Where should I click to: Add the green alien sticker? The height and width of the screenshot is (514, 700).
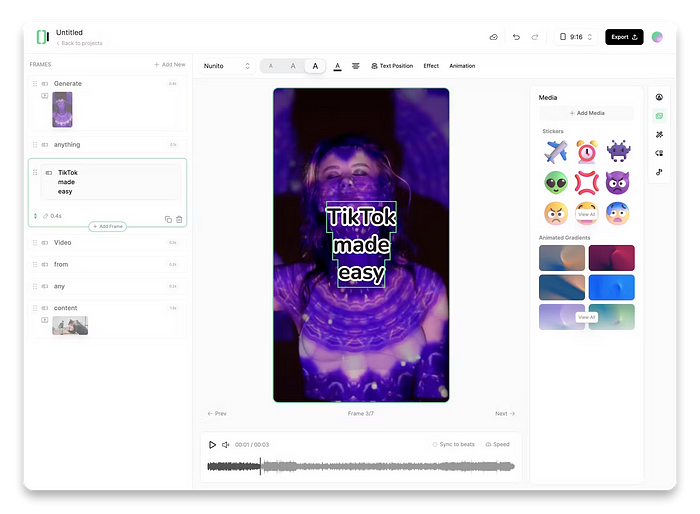pyautogui.click(x=556, y=182)
